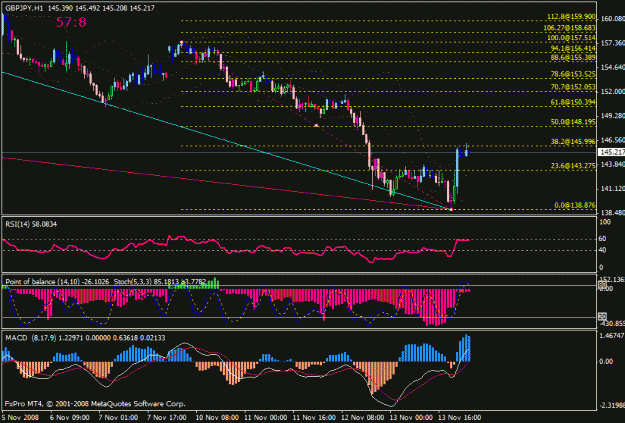The image size is (625, 423).
Task: Select the 38.2@145.996 Fibonacci level label
Action: [573, 142]
